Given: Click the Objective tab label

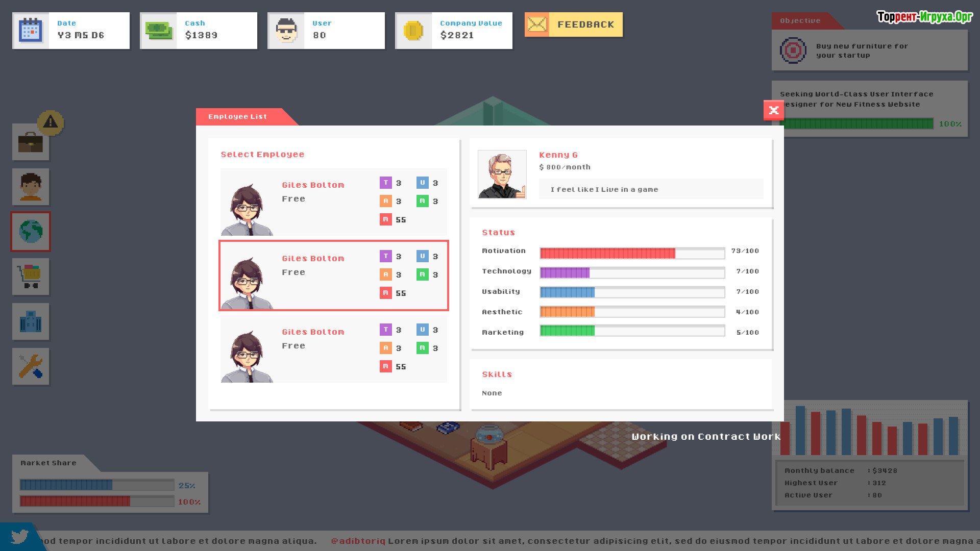Looking at the screenshot, I should [800, 21].
